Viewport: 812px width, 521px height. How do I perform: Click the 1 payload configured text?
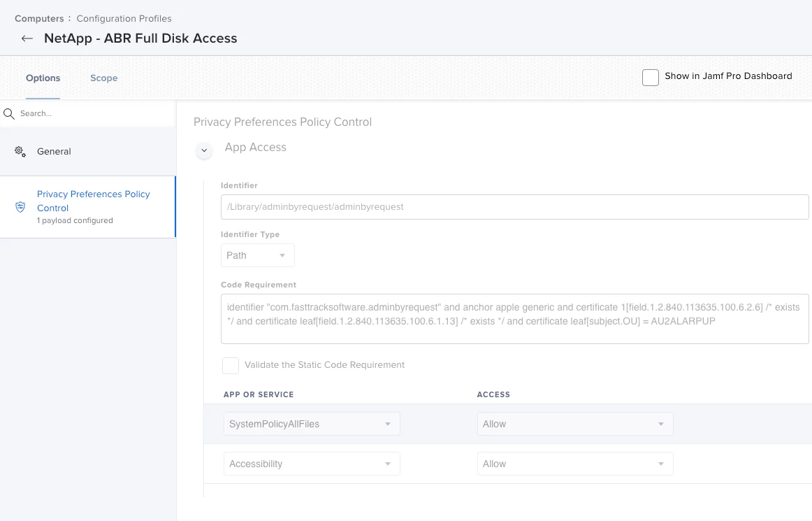(x=75, y=220)
